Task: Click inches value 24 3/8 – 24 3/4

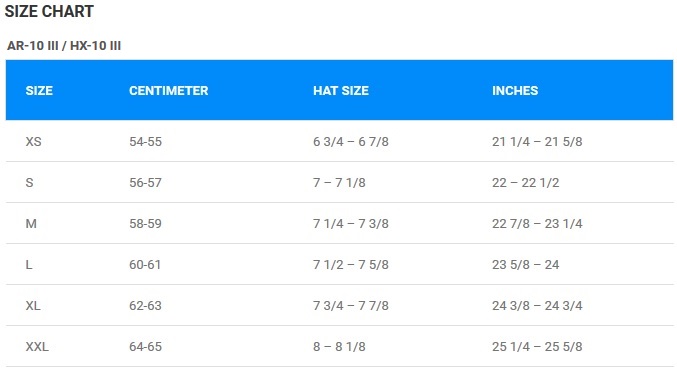Action: click(537, 306)
